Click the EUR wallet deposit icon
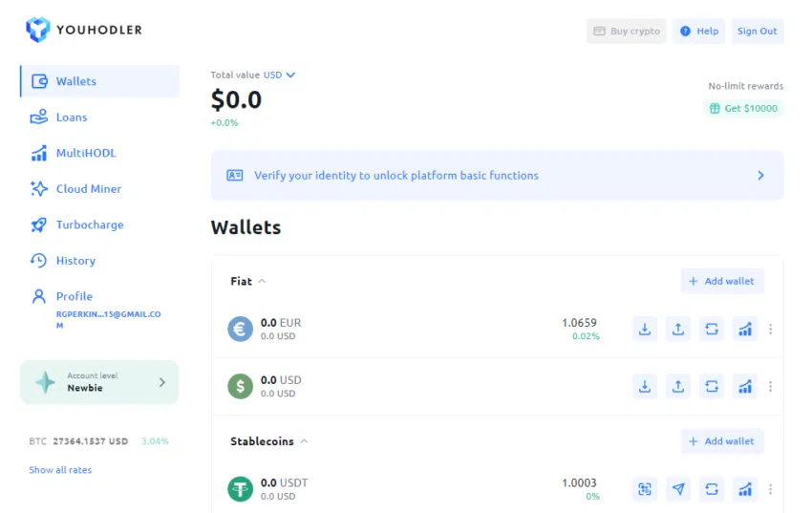 pos(645,330)
